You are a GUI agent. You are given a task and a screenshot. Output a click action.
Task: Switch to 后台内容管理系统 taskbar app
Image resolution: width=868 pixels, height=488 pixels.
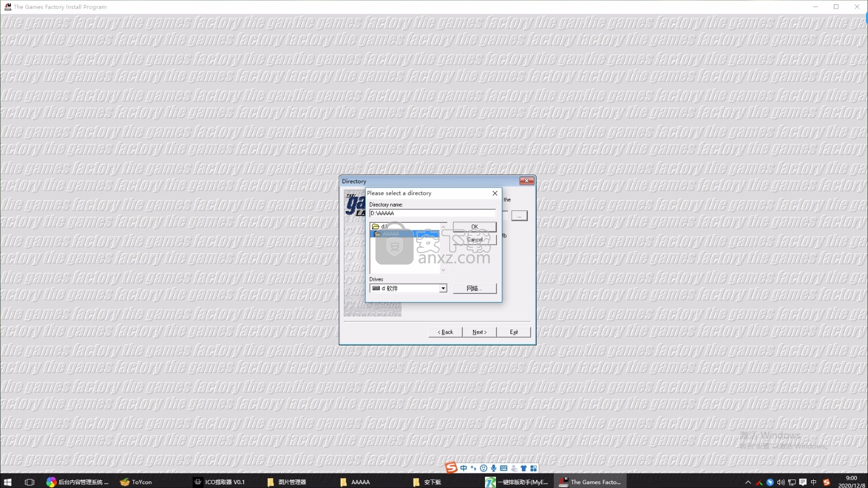78,481
